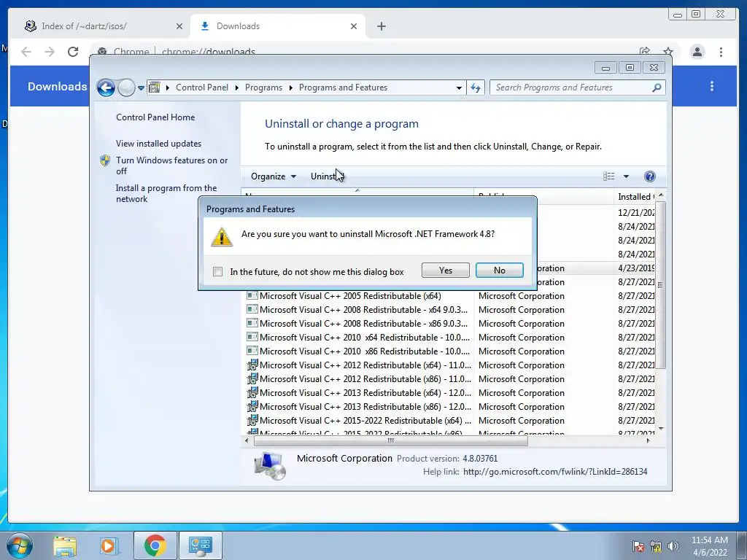Reload the Chrome page
The height and width of the screenshot is (560, 747).
click(x=73, y=52)
